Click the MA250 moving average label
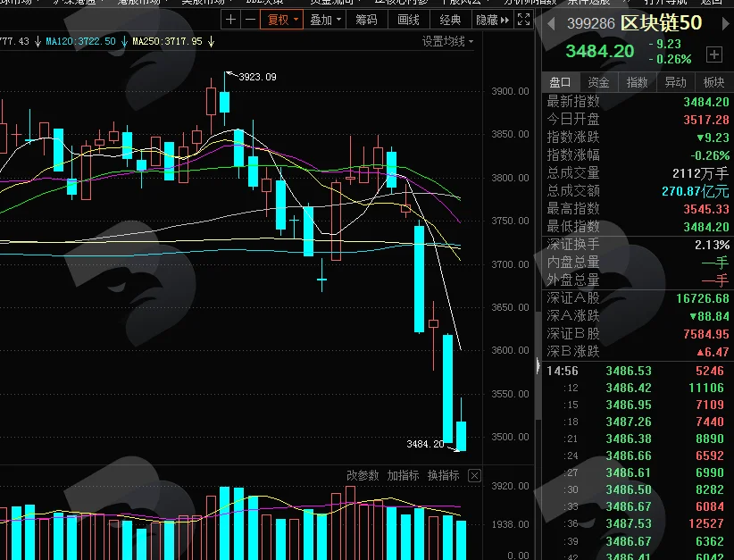Viewport: 734px width, 560px height. [168, 41]
